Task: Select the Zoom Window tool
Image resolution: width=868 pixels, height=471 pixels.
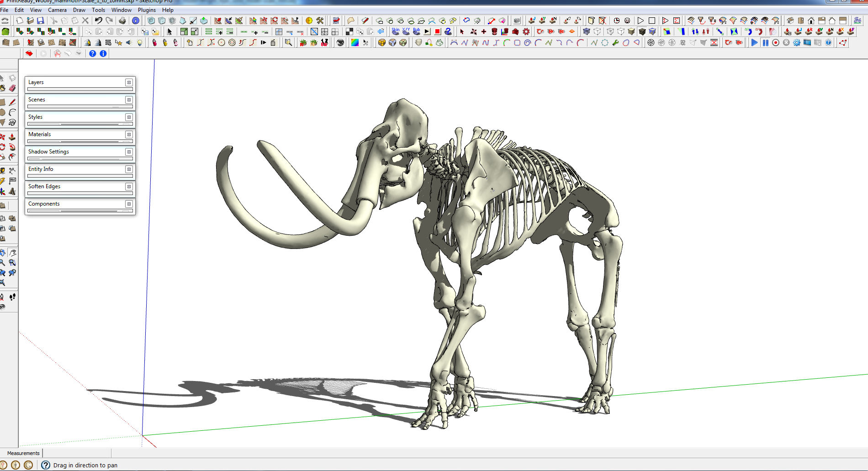Action: [12, 263]
